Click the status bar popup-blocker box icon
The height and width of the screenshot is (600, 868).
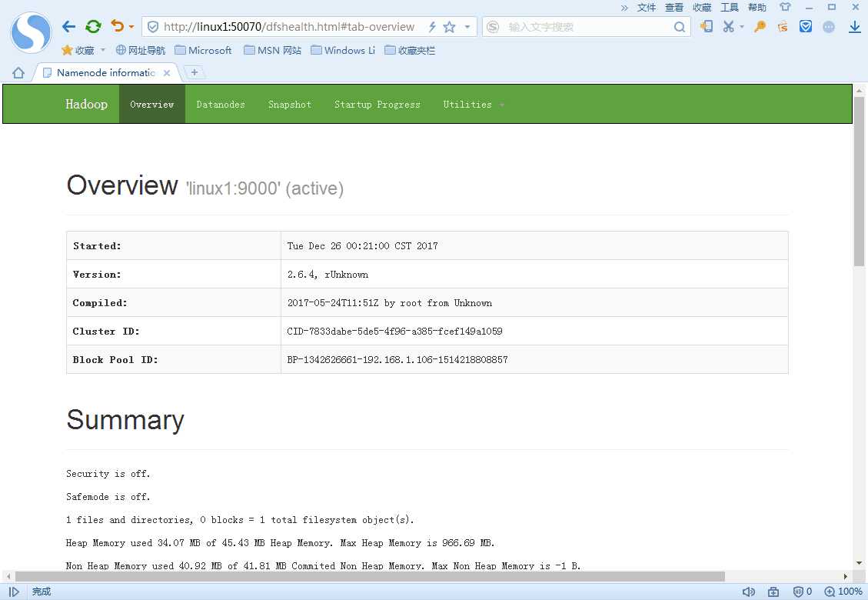coord(773,592)
